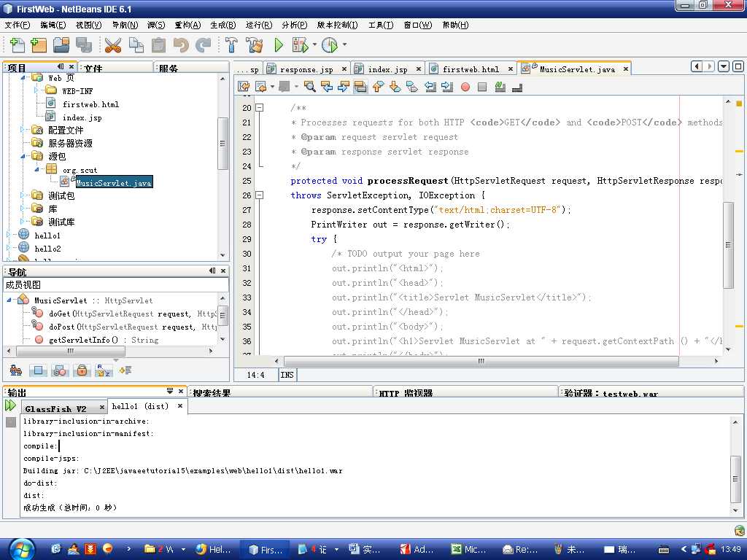Expand the 测试包 folder node

pos(23,195)
